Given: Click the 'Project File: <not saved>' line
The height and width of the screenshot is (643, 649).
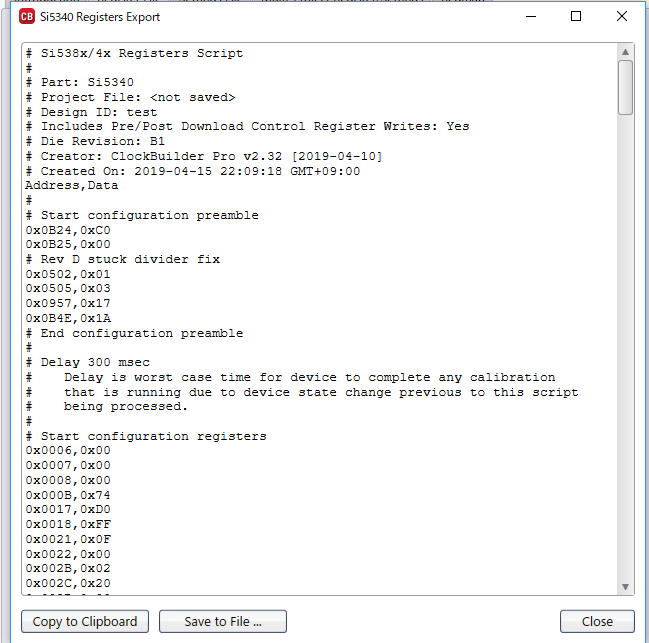Looking at the screenshot, I should (130, 97).
